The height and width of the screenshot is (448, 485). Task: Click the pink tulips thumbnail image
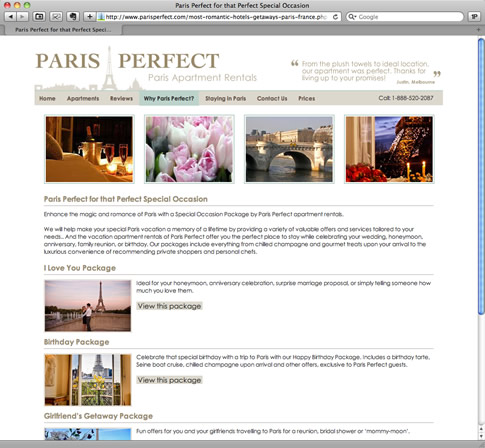189,149
